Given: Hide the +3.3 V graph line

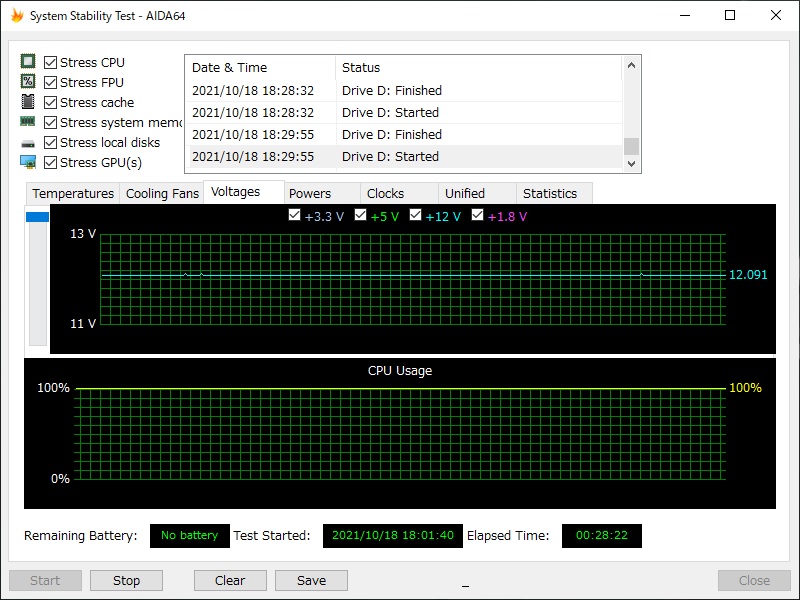Looking at the screenshot, I should point(294,215).
